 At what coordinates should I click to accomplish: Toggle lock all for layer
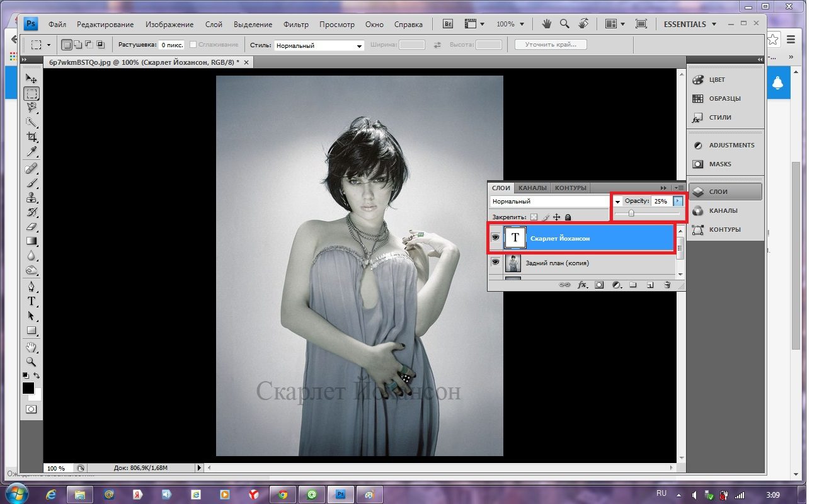pyautogui.click(x=568, y=217)
